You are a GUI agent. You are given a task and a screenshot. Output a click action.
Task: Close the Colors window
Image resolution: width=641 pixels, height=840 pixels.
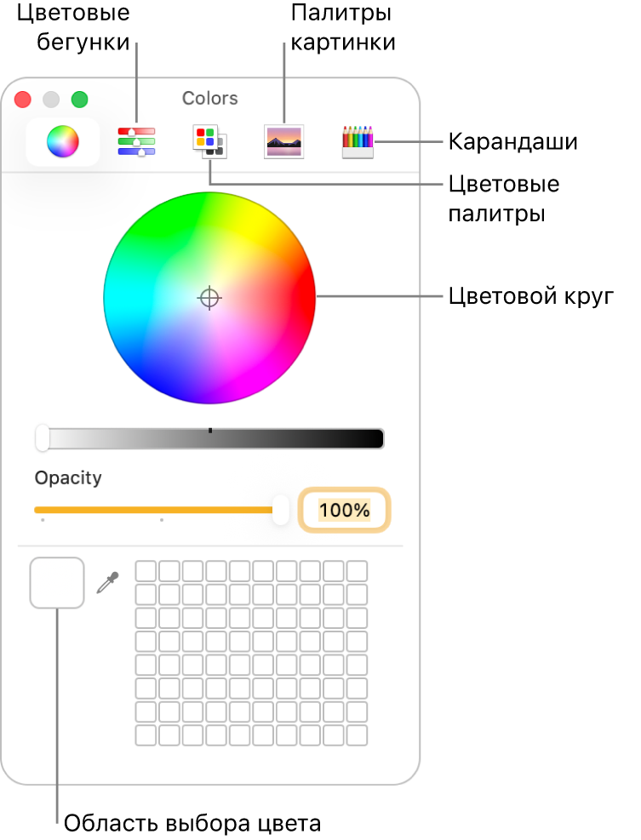coord(23,100)
